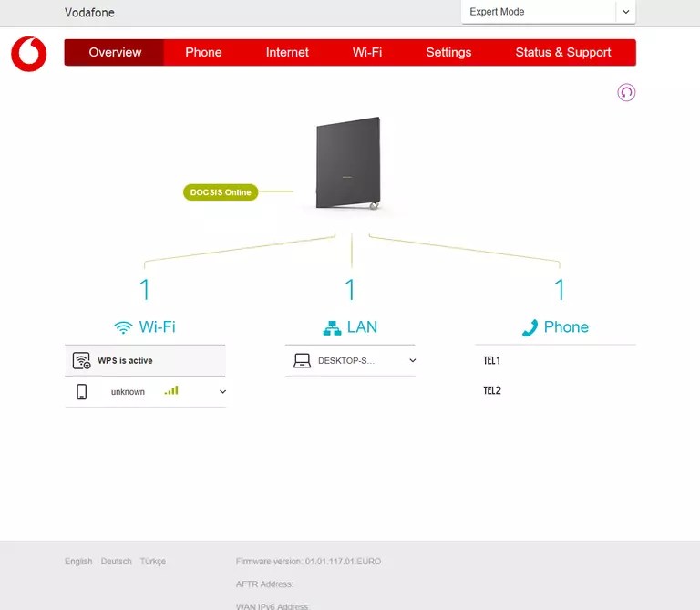Viewport: 700px width, 610px height.
Task: Switch language to English
Action: pos(78,562)
